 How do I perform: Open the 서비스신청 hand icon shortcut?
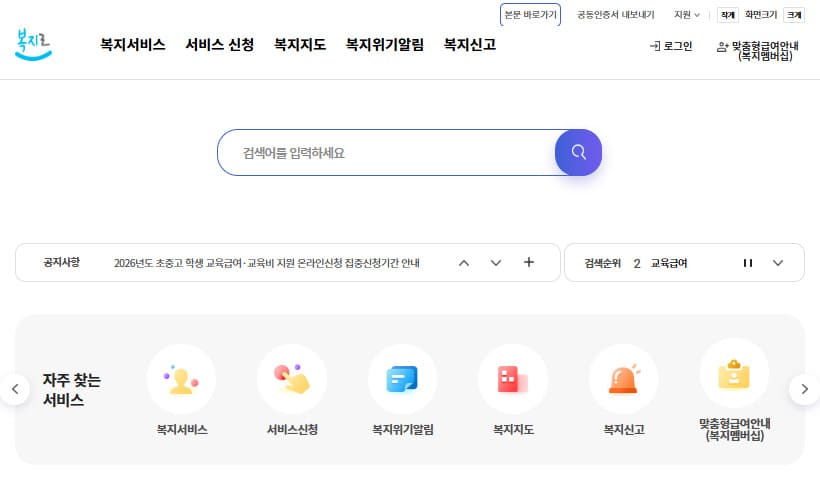click(x=292, y=379)
